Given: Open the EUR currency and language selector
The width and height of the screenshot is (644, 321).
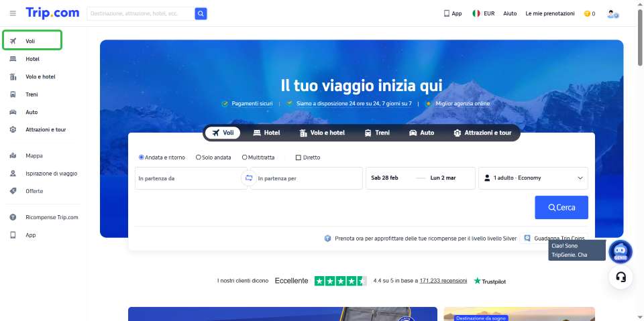Looking at the screenshot, I should pos(483,13).
